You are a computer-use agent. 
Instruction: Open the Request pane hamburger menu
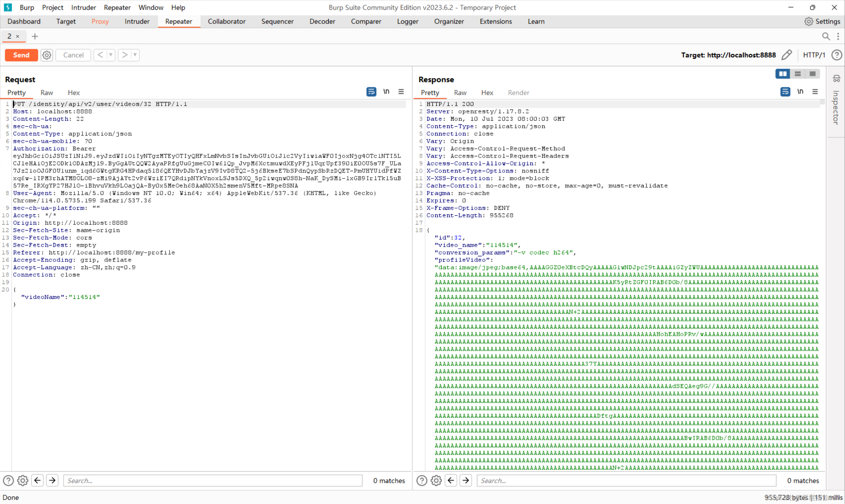(401, 92)
